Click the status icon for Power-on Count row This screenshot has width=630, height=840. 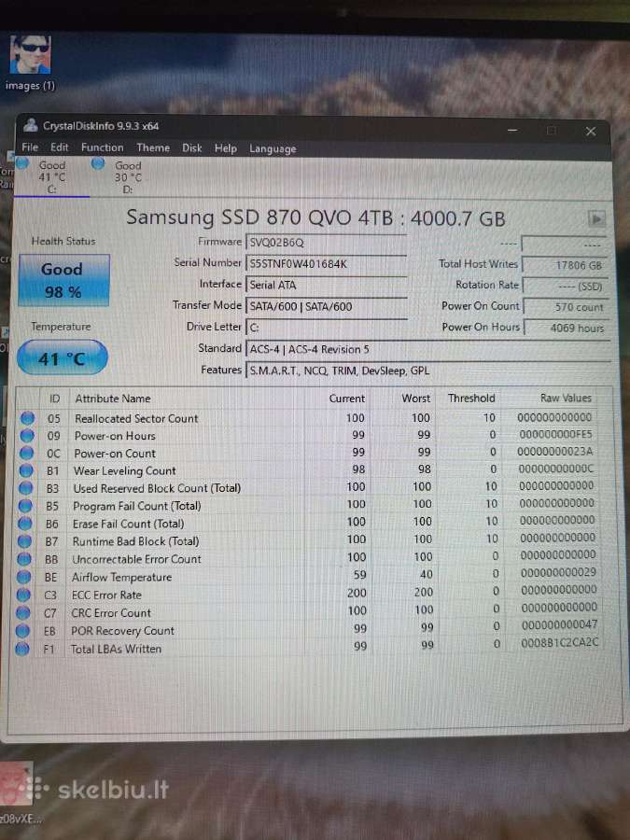[27, 454]
